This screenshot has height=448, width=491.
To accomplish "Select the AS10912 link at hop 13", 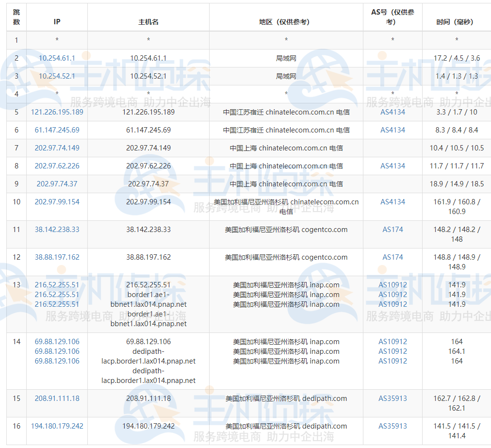I will (x=393, y=285).
